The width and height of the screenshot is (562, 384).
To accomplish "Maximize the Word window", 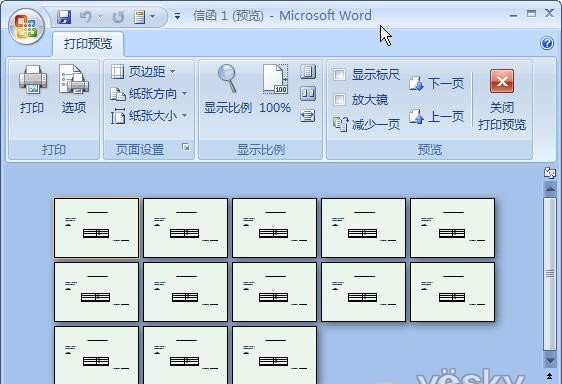I will pos(531,14).
